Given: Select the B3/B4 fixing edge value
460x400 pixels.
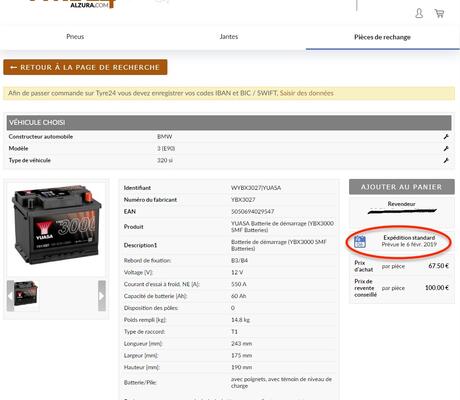Looking at the screenshot, I should click(x=239, y=260).
